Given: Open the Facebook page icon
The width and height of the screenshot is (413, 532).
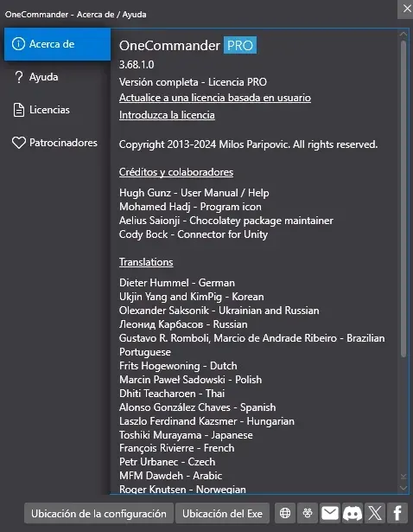Looking at the screenshot, I should coord(397,513).
